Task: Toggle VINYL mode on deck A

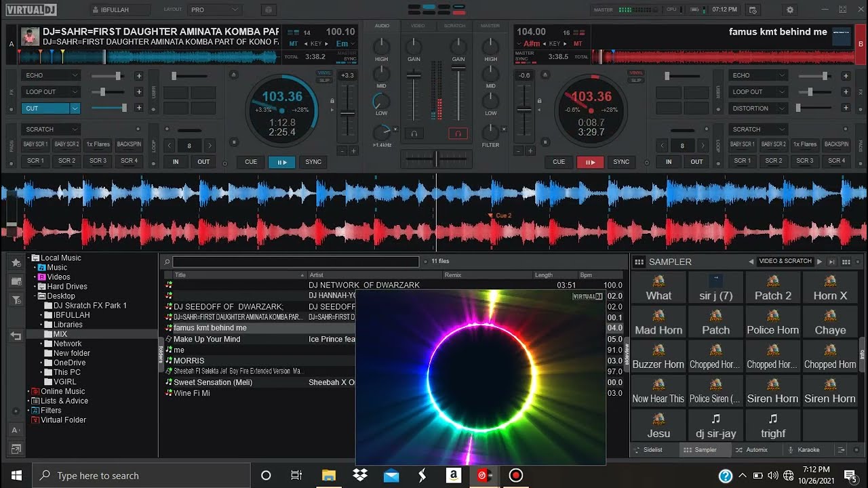Action: point(324,73)
